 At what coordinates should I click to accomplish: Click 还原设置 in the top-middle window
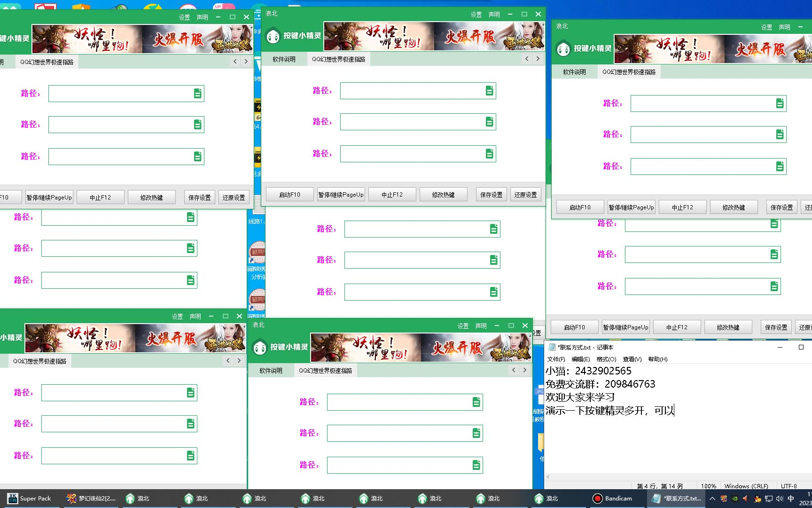click(x=525, y=195)
